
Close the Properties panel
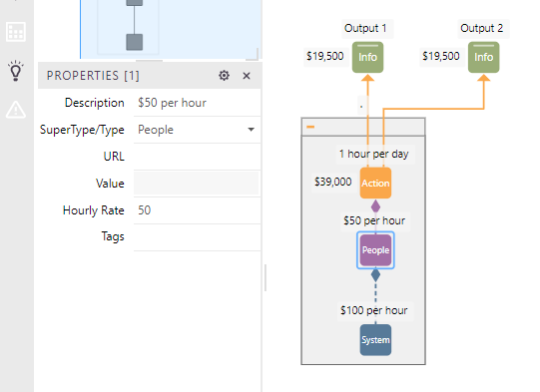pos(247,76)
